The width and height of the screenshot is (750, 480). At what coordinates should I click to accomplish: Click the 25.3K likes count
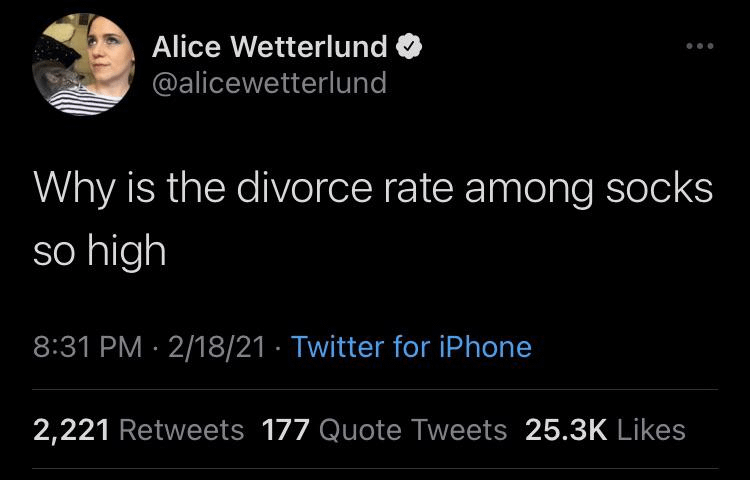566,429
